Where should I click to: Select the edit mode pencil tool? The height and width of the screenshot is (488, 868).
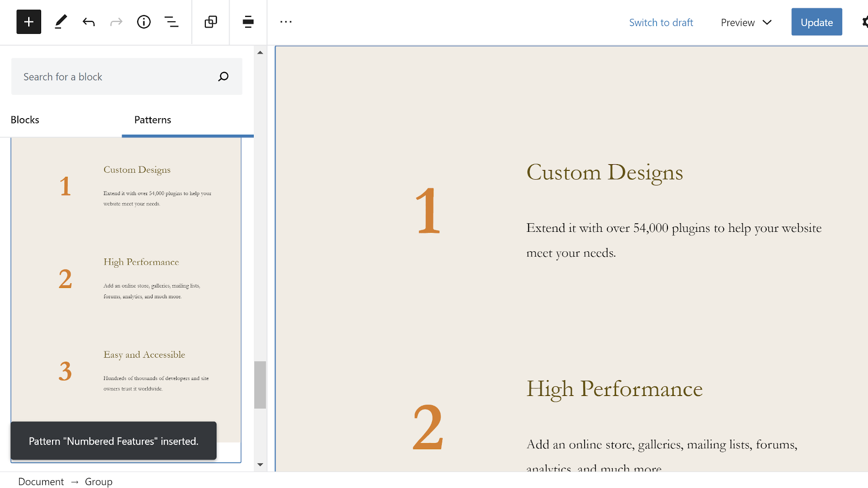[x=61, y=22]
